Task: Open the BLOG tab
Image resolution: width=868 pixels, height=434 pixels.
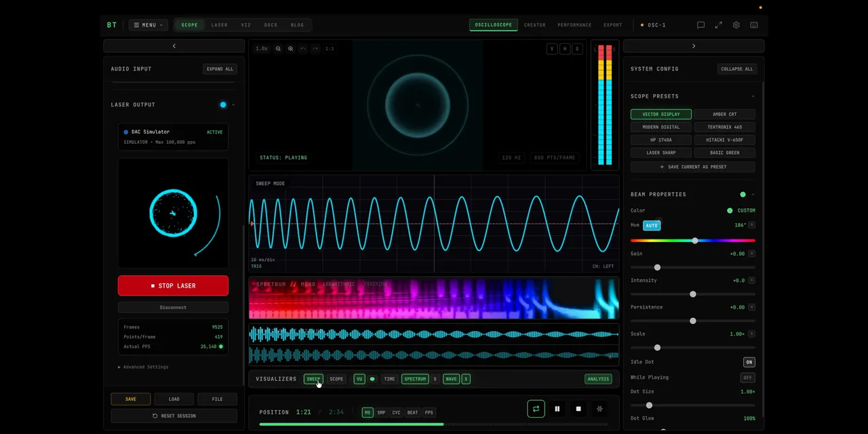Action: (297, 25)
